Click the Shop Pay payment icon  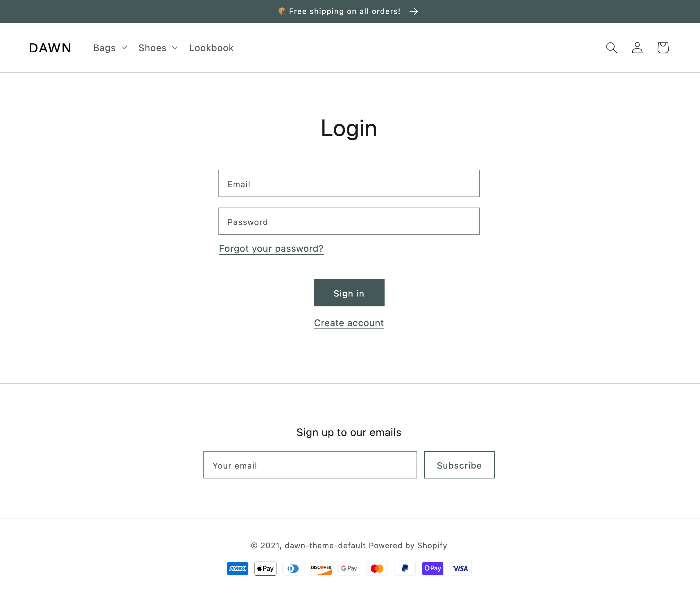pos(432,569)
